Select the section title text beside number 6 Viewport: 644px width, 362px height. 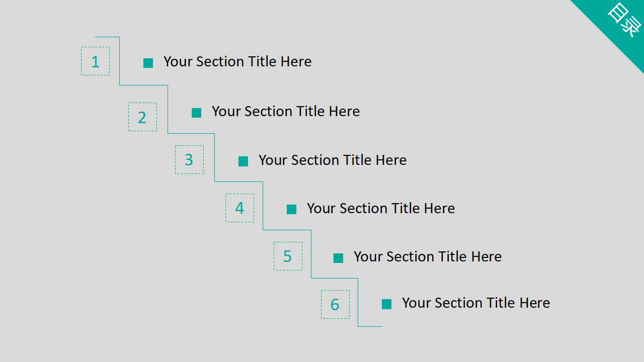pos(476,303)
